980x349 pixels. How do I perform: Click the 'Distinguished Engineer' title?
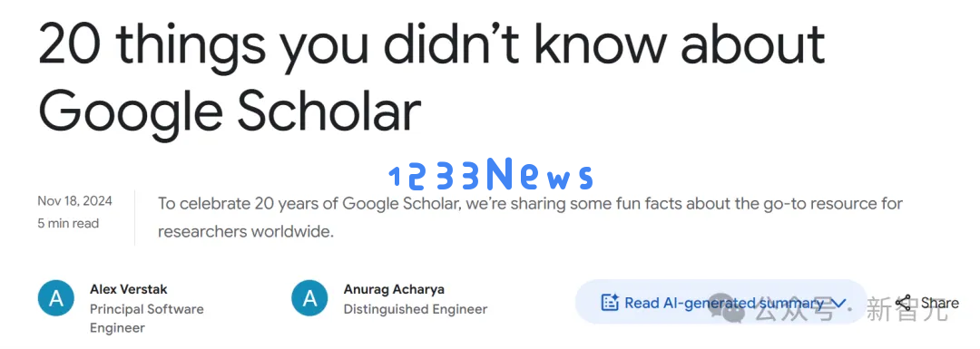click(x=416, y=309)
